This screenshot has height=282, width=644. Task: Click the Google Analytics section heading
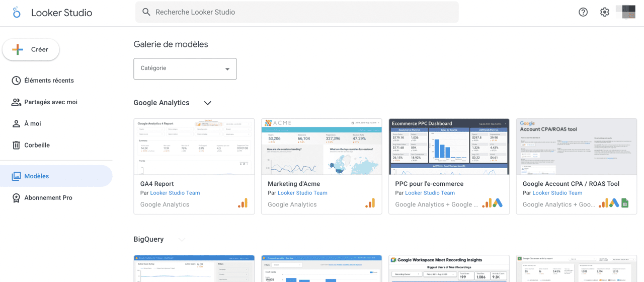click(162, 103)
